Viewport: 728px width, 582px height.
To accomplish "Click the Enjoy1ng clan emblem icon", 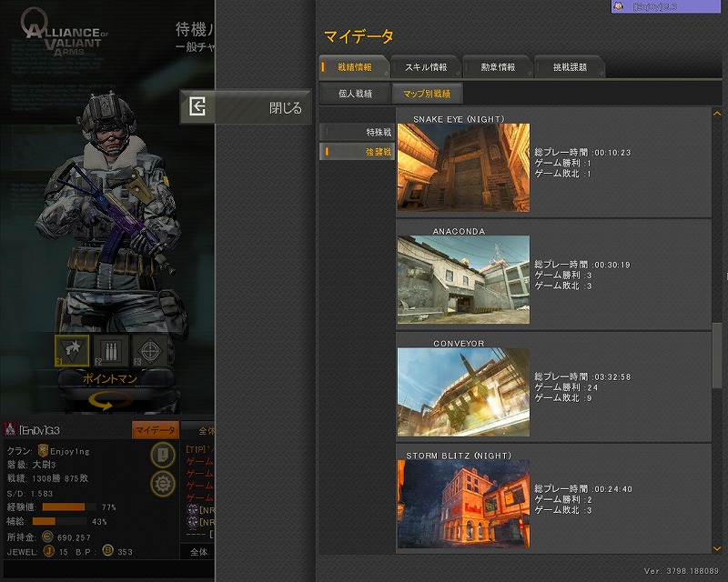I will (x=42, y=451).
